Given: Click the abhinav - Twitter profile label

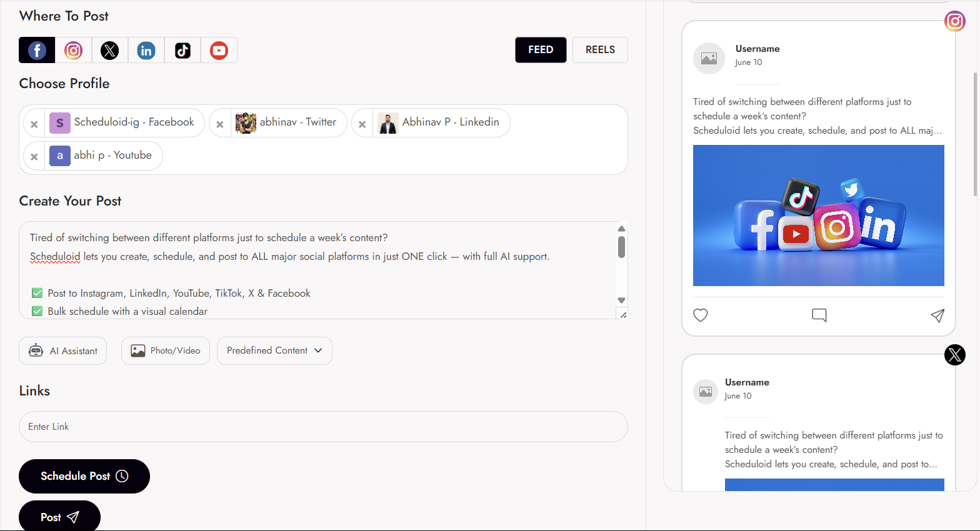Looking at the screenshot, I should 298,122.
